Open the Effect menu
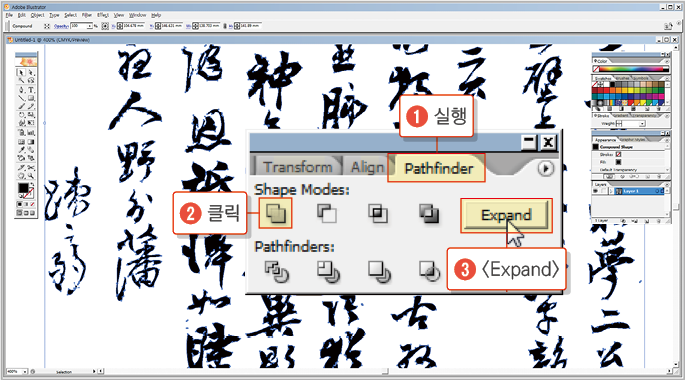The height and width of the screenshot is (380, 685). (x=103, y=15)
